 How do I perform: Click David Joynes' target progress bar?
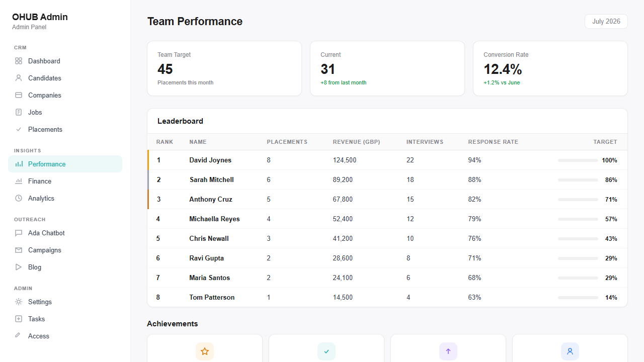(x=578, y=160)
